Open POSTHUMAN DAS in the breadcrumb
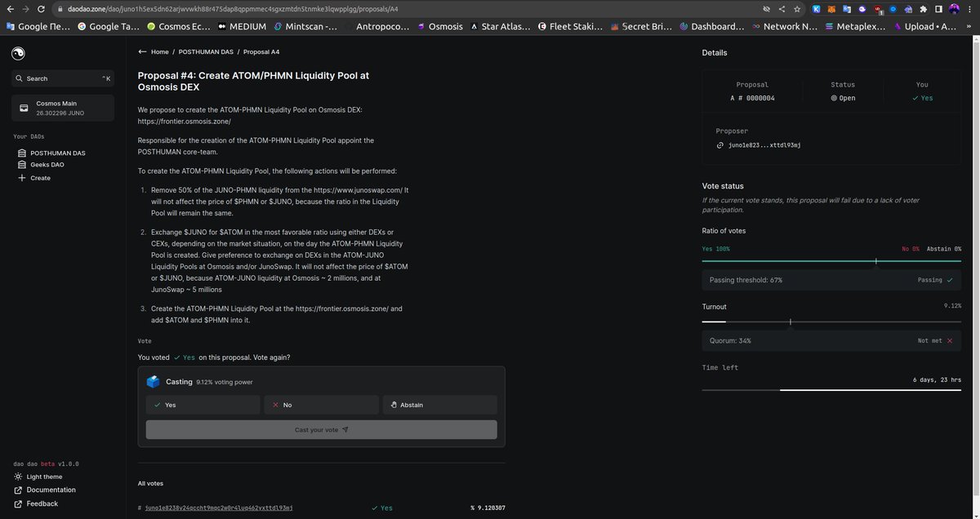The width and height of the screenshot is (980, 519). click(205, 51)
